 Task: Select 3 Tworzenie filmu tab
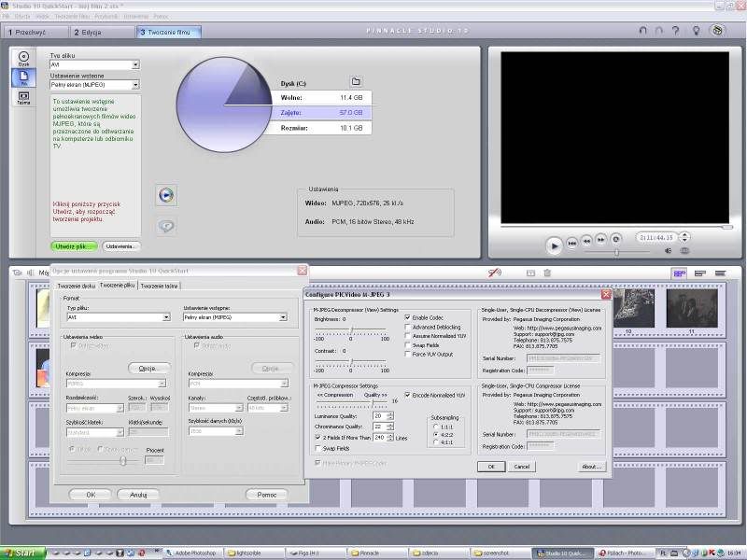[x=169, y=33]
